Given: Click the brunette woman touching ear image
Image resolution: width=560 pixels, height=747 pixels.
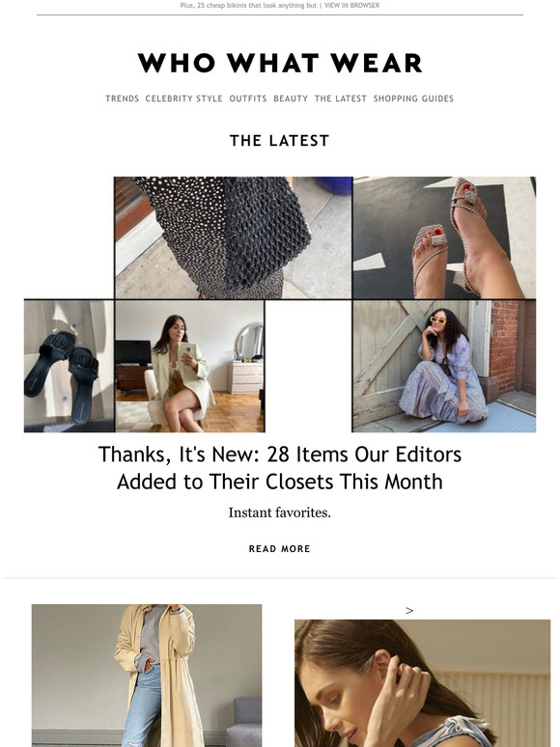Looking at the screenshot, I should [x=422, y=683].
